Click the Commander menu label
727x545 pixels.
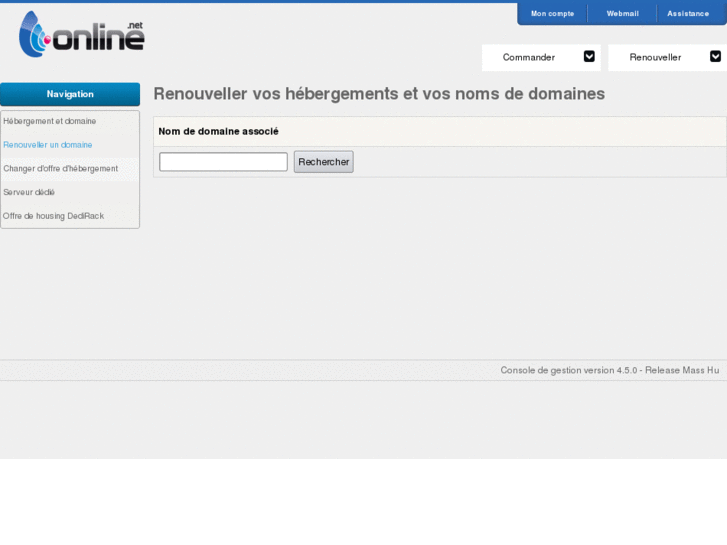pos(529,58)
